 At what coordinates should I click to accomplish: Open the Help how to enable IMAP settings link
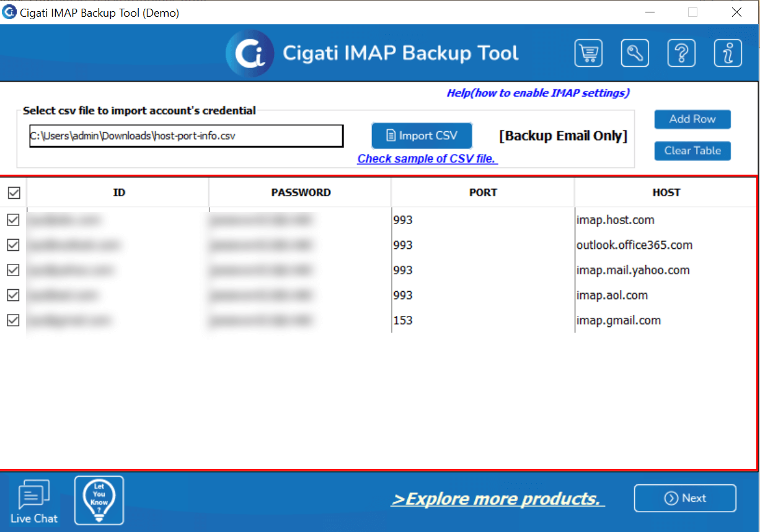[x=538, y=93]
